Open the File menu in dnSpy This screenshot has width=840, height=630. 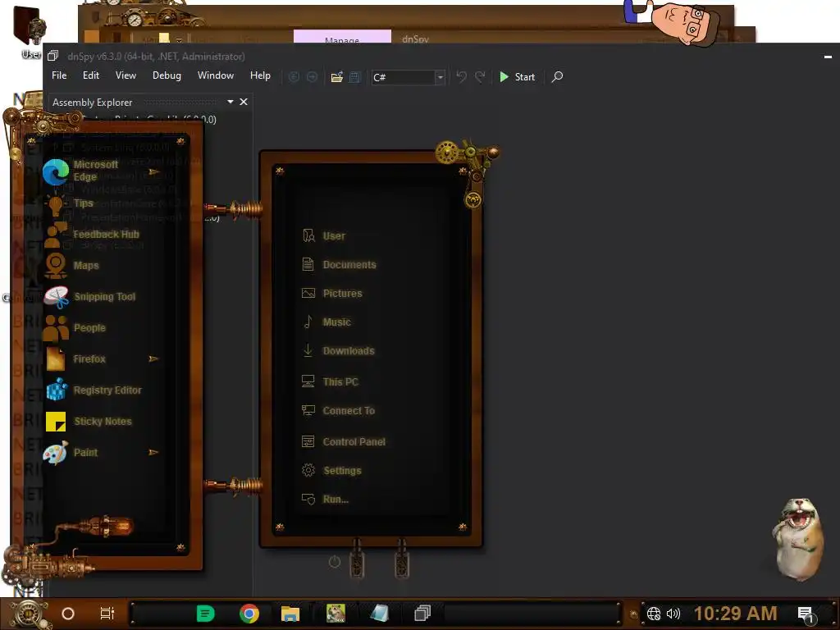pos(59,75)
